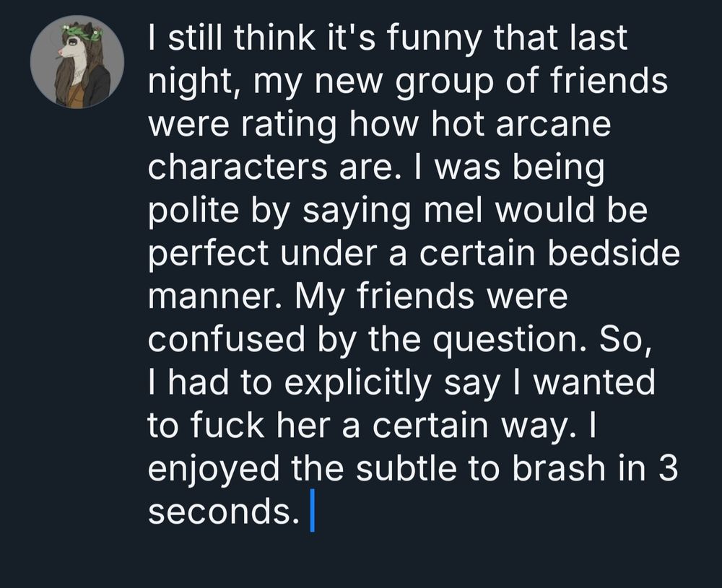Select the word "confused" in the text
Image resolution: width=722 pixels, height=588 pixels.
(x=227, y=338)
